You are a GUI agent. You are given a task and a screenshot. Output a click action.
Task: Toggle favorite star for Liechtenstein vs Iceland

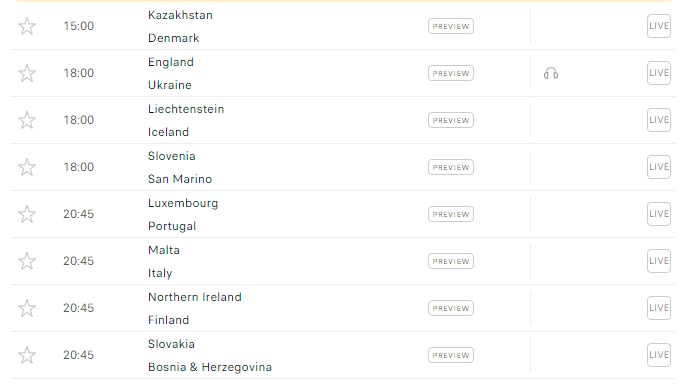click(27, 120)
